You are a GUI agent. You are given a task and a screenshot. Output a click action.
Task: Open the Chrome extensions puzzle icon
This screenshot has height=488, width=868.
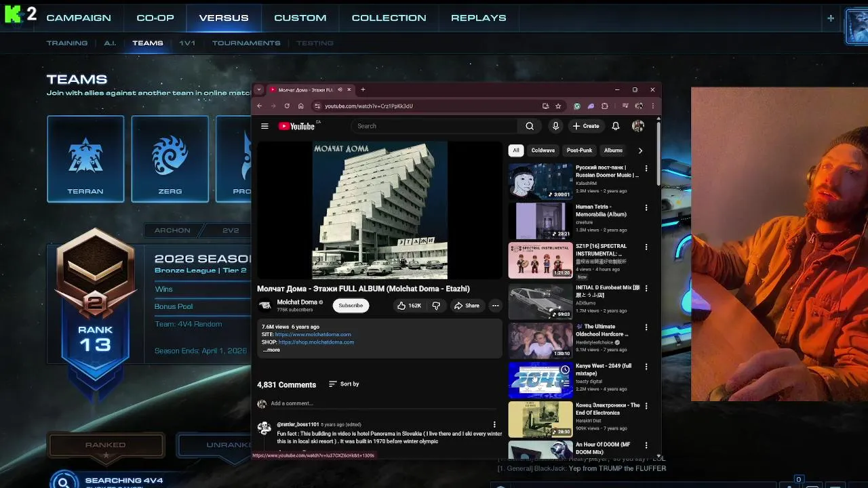tap(605, 106)
